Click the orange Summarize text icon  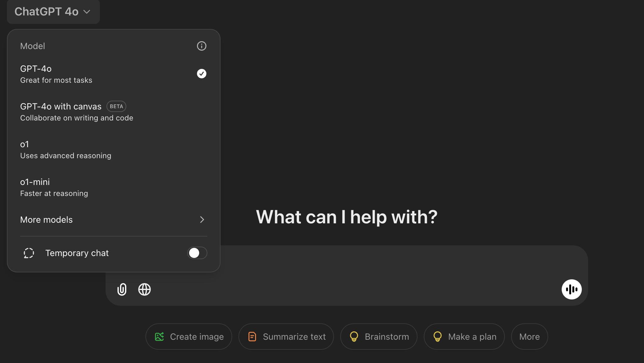pyautogui.click(x=252, y=337)
